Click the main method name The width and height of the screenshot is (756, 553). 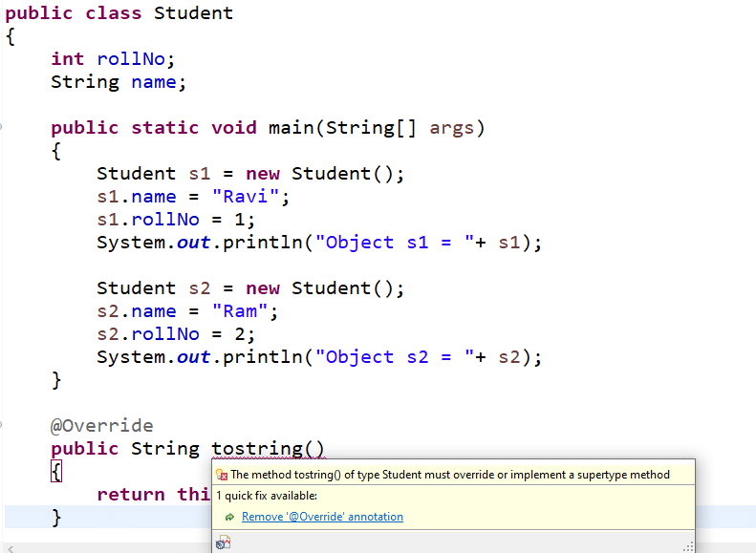[x=291, y=128]
